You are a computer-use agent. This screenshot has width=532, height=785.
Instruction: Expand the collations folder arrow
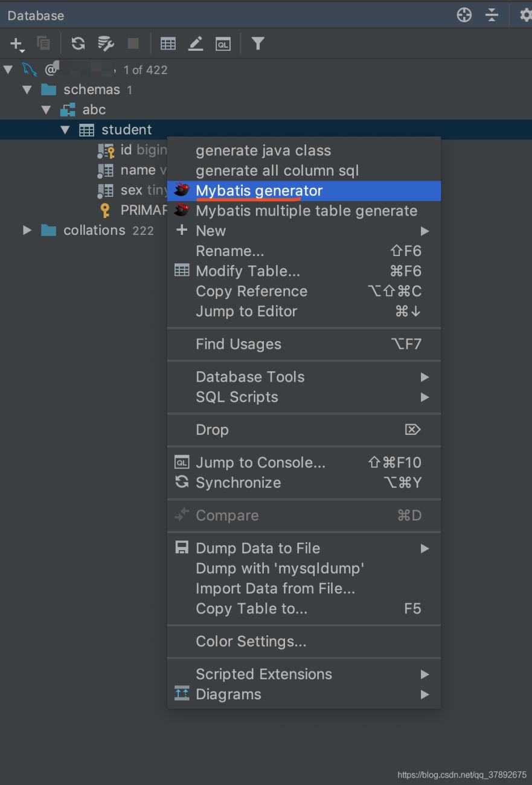[27, 230]
